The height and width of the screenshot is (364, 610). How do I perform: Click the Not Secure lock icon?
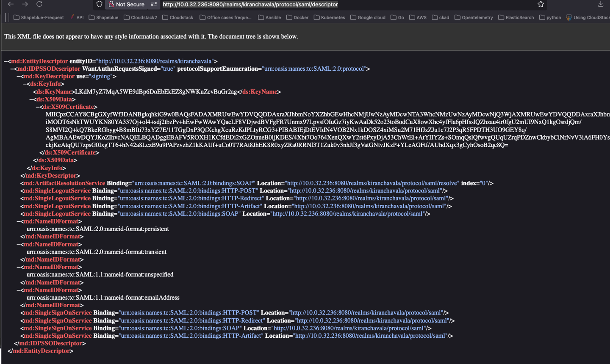pos(111,4)
